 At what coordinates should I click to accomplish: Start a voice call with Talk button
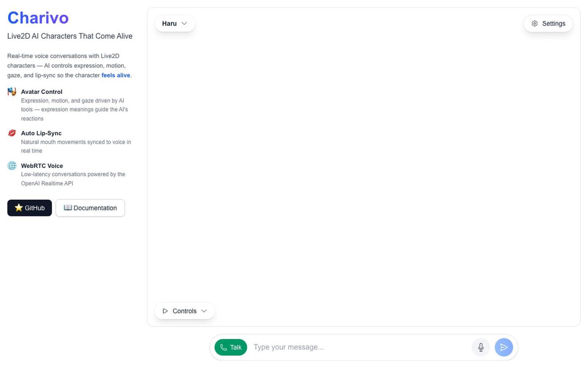point(231,347)
